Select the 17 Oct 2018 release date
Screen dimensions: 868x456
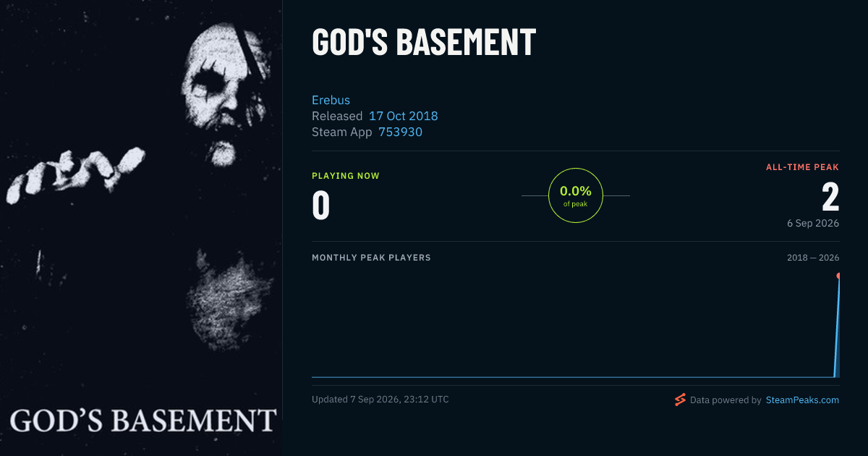click(x=403, y=116)
